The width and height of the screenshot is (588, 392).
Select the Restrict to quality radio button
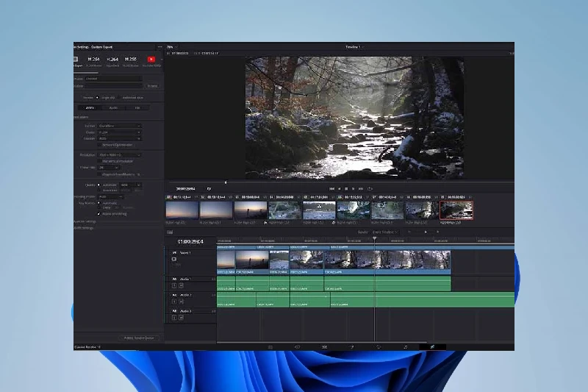[x=99, y=190]
